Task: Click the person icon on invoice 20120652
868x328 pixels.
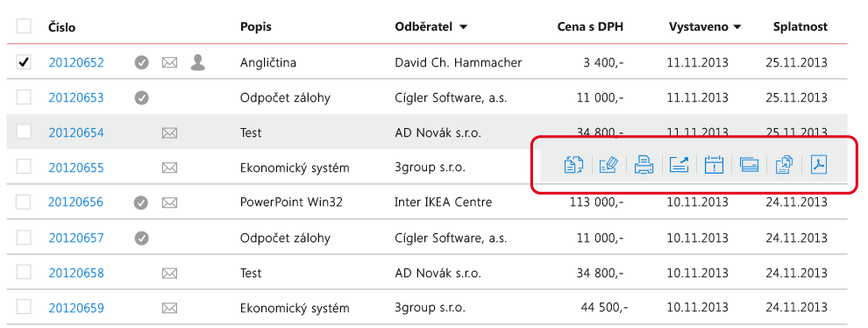Action: (197, 62)
